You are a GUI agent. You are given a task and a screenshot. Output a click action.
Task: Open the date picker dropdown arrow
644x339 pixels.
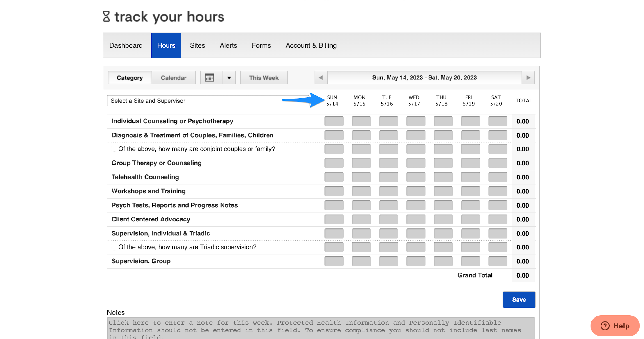click(x=229, y=78)
